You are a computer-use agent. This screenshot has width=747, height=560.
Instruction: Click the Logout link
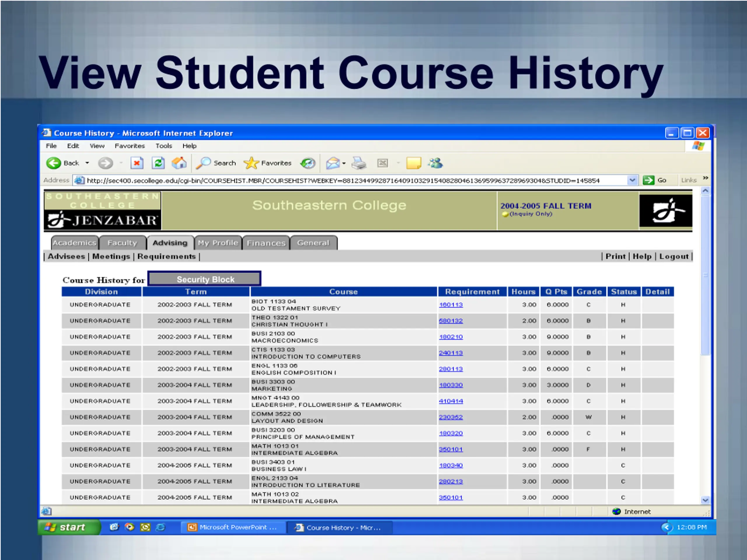tap(674, 257)
